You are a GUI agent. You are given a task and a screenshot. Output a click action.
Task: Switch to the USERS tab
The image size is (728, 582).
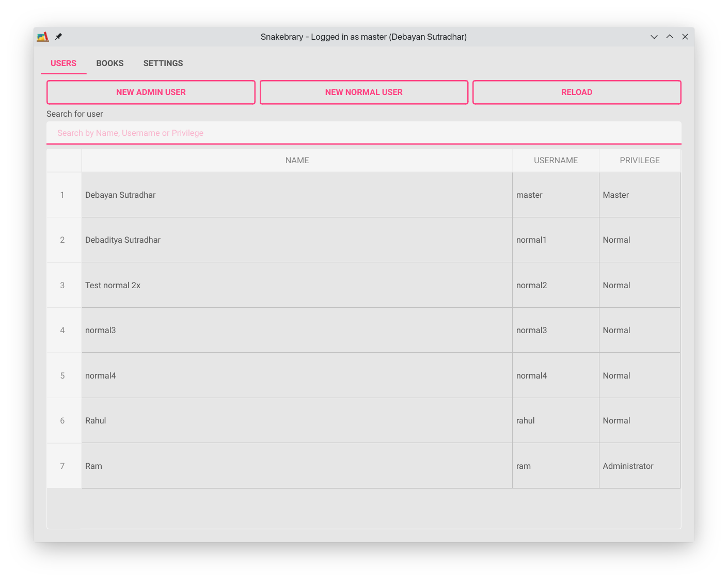click(64, 63)
